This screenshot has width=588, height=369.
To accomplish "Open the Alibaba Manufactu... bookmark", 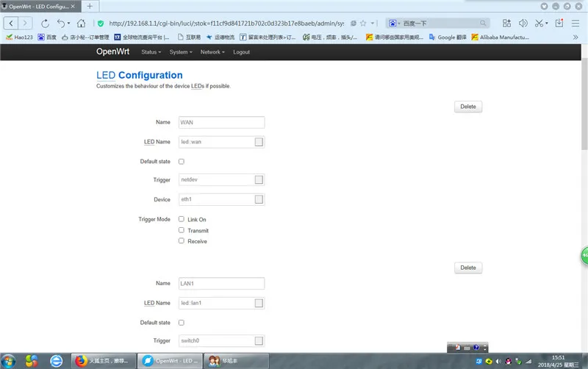I will coord(501,37).
